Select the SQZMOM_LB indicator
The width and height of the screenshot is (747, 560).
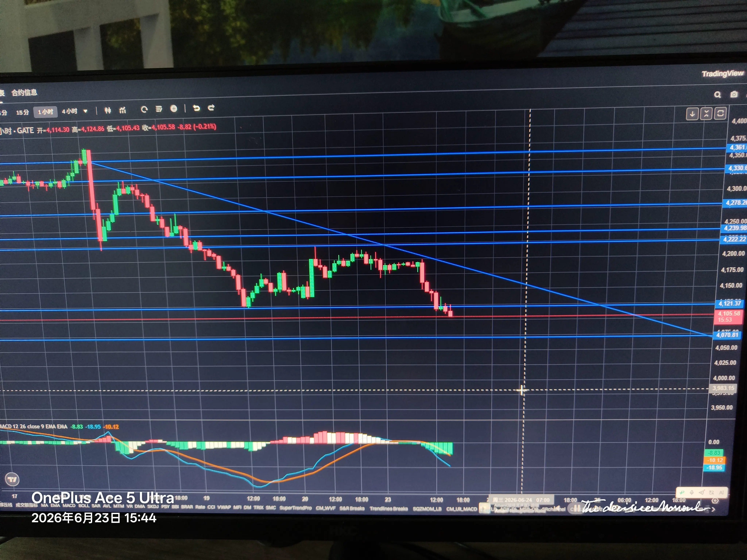[427, 509]
